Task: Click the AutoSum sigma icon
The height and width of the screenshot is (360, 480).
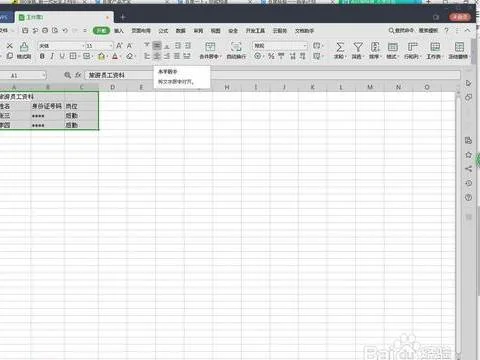Action: 339,47
